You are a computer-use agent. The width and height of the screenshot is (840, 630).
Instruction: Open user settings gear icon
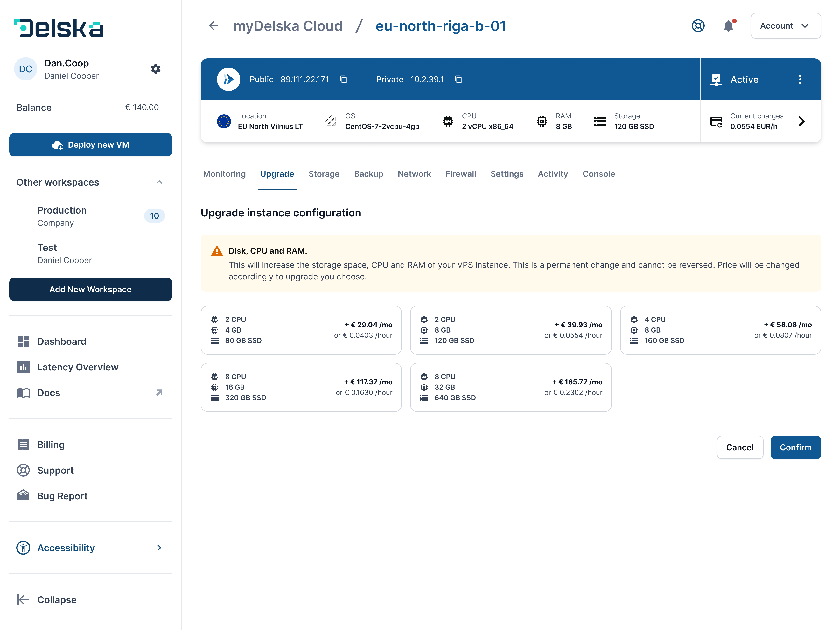pos(156,69)
